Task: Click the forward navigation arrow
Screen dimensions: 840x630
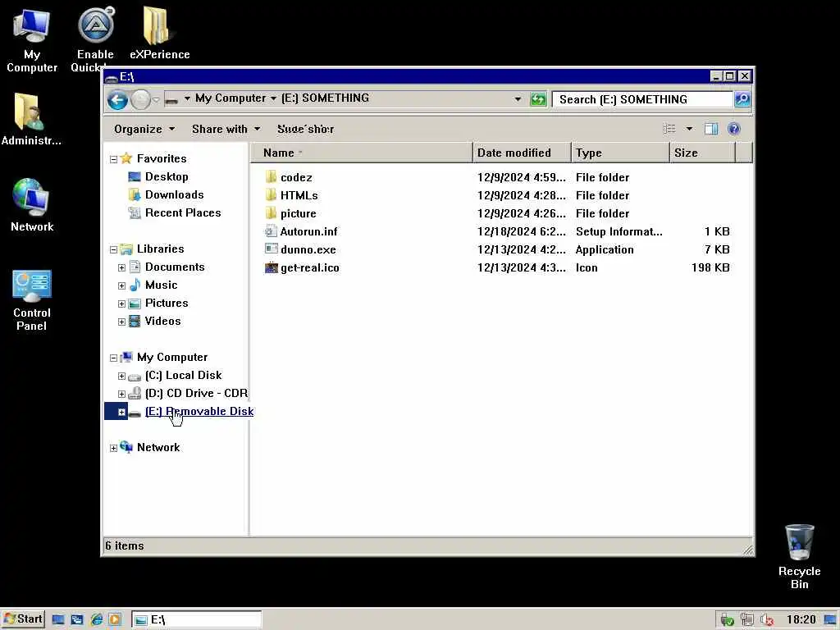Action: [x=140, y=99]
